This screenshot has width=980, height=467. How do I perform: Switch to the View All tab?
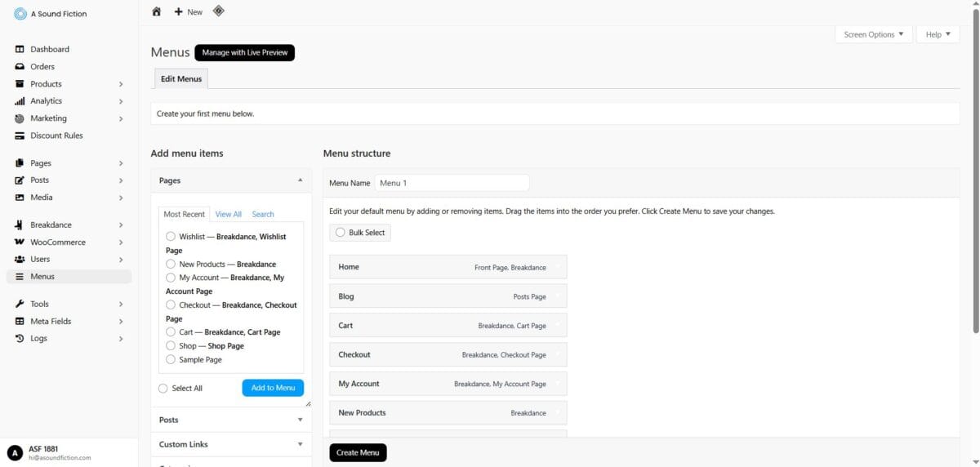point(228,214)
